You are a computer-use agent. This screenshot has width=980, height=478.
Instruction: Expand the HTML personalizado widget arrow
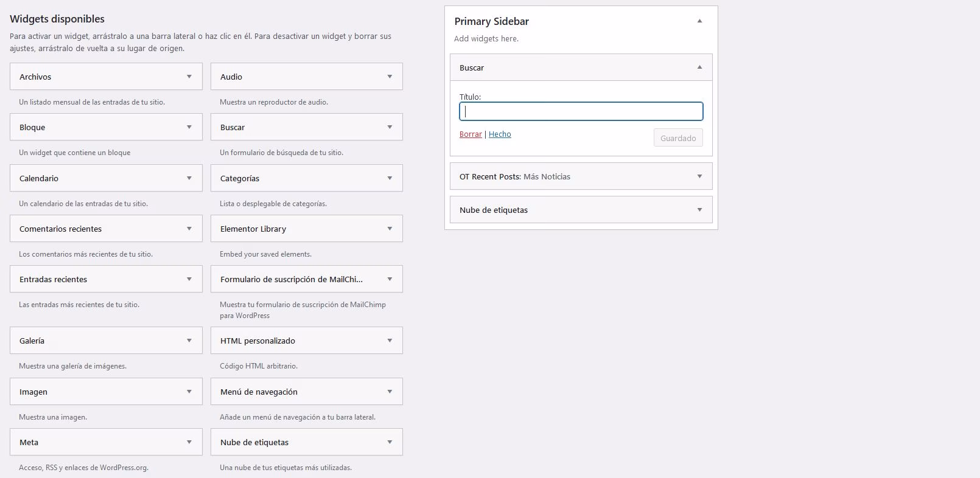[x=390, y=341]
